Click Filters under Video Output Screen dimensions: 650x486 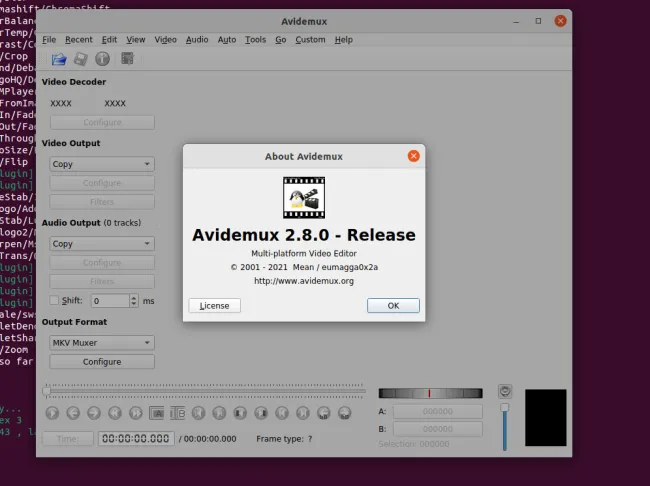102,202
